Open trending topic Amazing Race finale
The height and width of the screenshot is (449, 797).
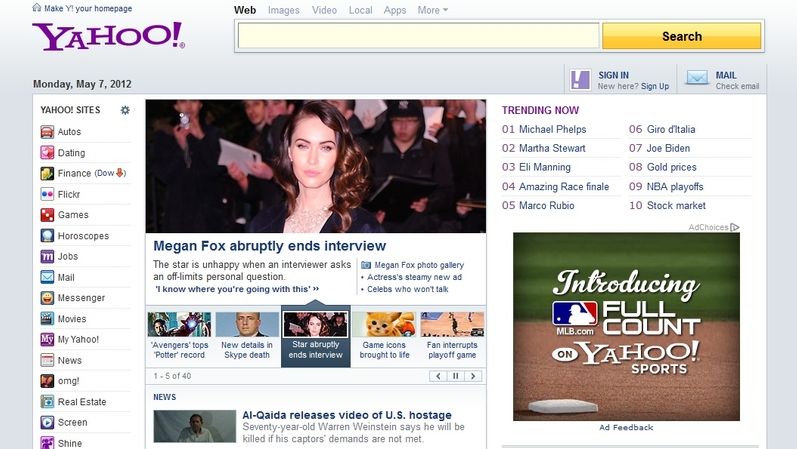[x=564, y=187]
